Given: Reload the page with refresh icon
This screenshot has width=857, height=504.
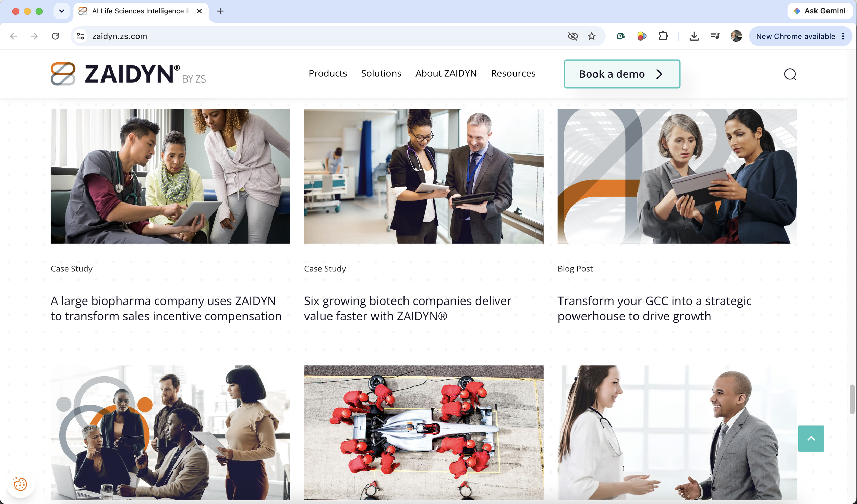Looking at the screenshot, I should [55, 36].
